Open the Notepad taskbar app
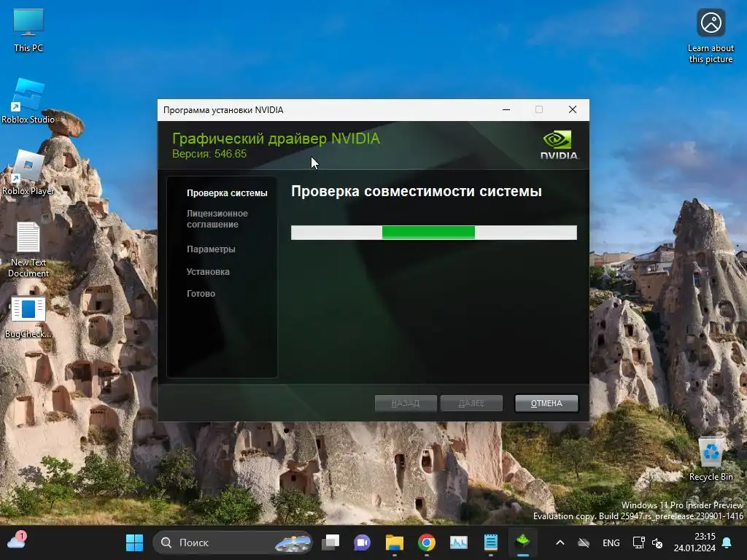 pyautogui.click(x=491, y=542)
